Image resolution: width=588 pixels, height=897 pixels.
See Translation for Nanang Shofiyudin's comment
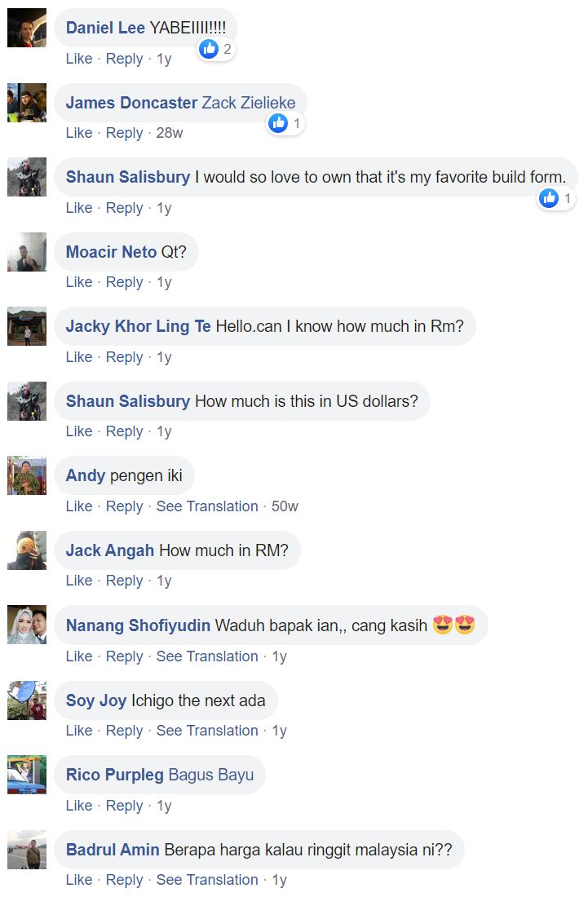click(x=207, y=656)
